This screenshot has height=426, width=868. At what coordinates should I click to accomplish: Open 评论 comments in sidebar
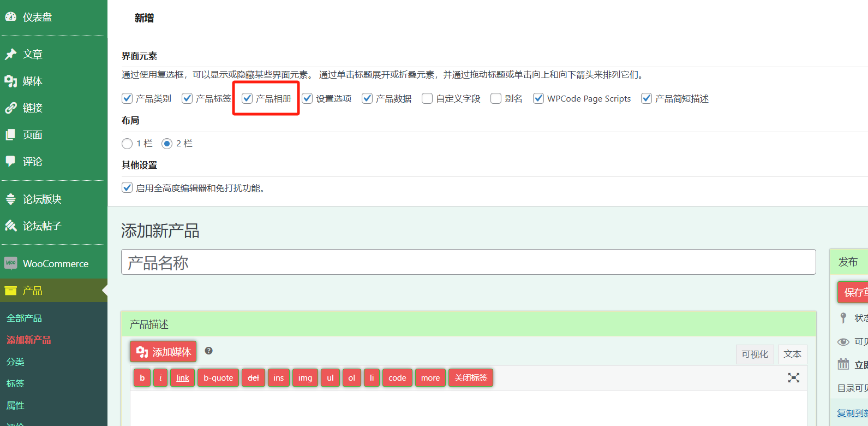coord(32,162)
